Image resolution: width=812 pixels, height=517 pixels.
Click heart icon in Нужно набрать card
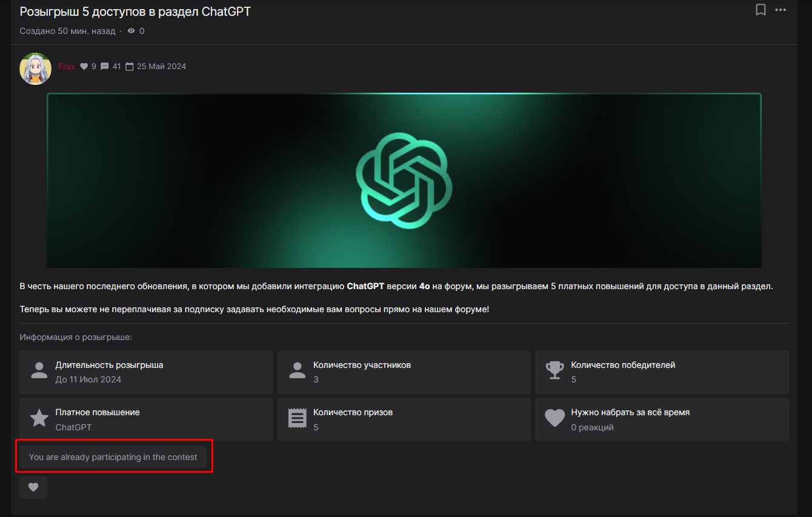pyautogui.click(x=554, y=418)
